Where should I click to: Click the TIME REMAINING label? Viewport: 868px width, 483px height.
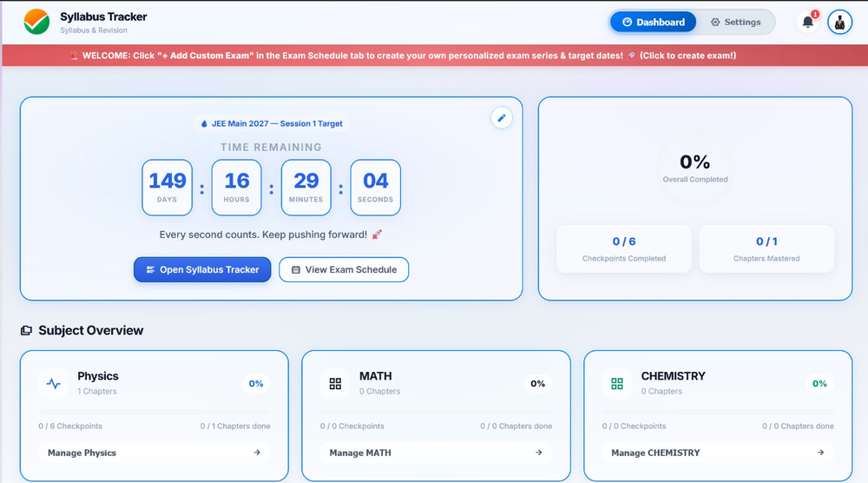pyautogui.click(x=271, y=148)
